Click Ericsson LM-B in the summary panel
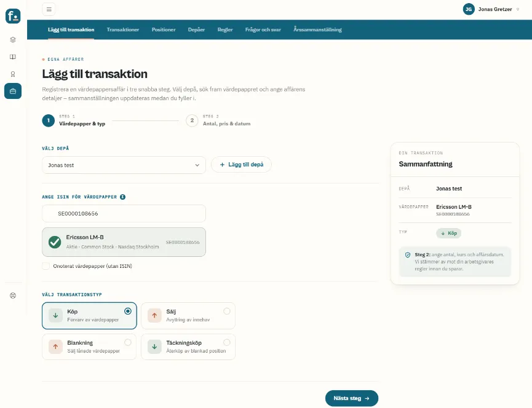The height and width of the screenshot is (408, 532). click(x=454, y=206)
